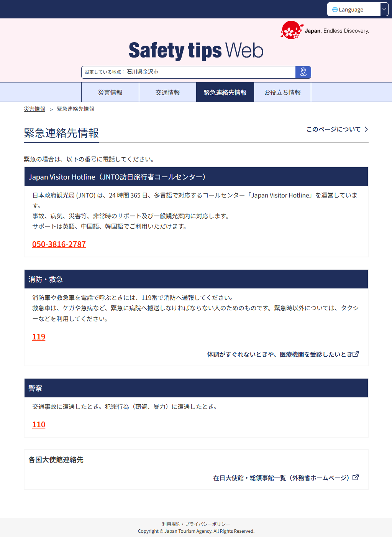Click external link icon beside medical institution link

(x=356, y=354)
